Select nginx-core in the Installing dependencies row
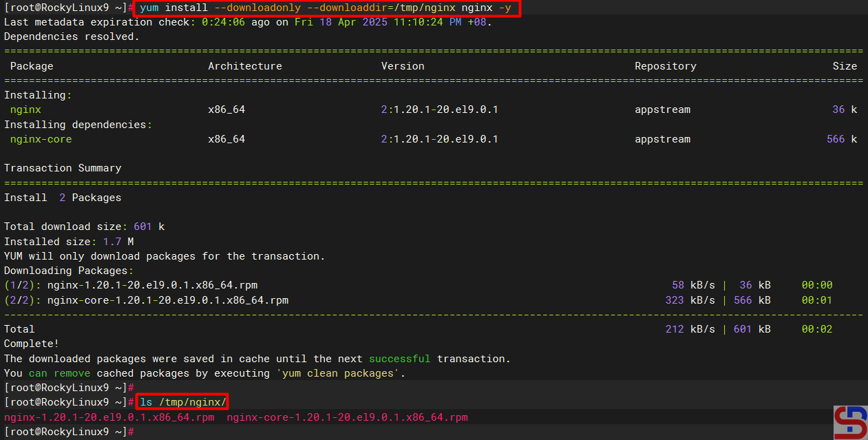The image size is (868, 440). 41,139
